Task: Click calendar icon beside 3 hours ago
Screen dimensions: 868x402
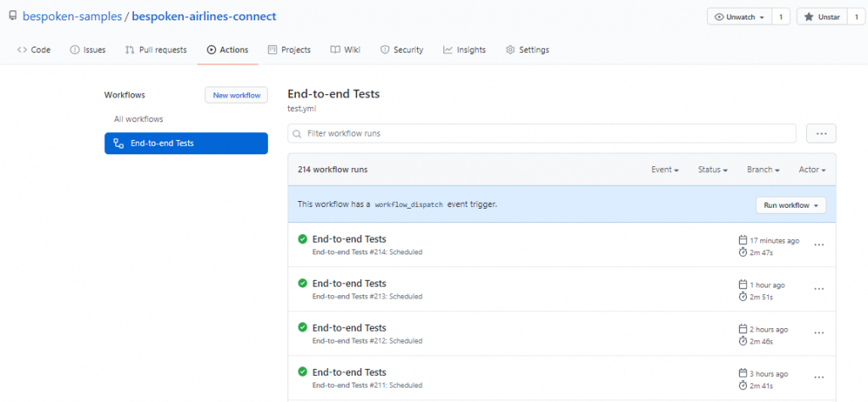Action: [743, 373]
